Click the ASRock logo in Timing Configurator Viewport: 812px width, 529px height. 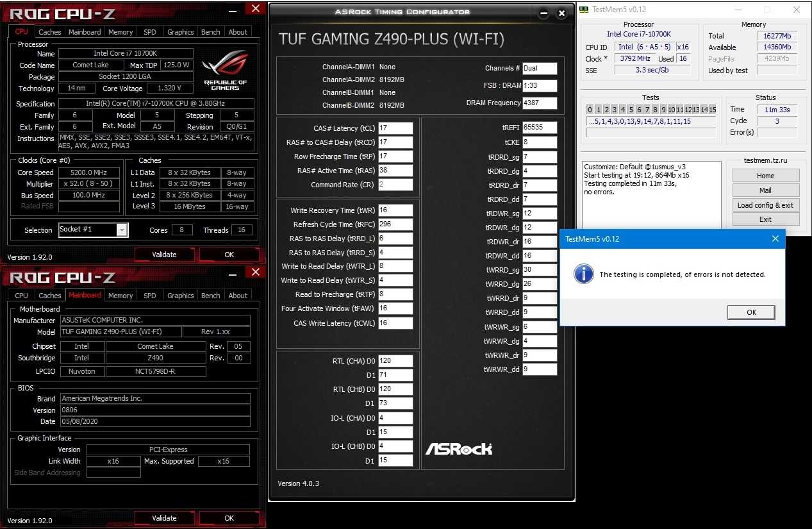point(459,448)
